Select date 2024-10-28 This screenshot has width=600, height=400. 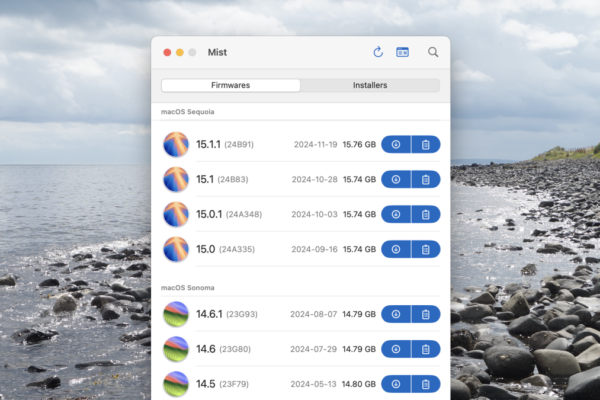pos(315,180)
